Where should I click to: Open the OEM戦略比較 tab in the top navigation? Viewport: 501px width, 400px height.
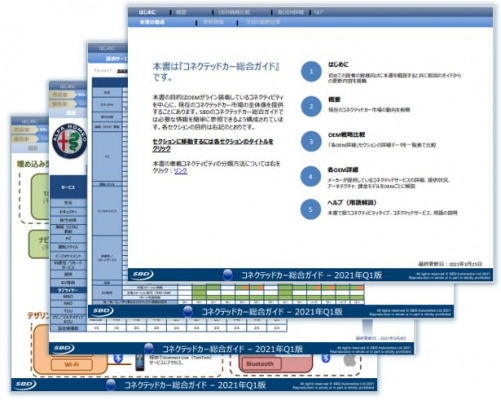point(234,12)
